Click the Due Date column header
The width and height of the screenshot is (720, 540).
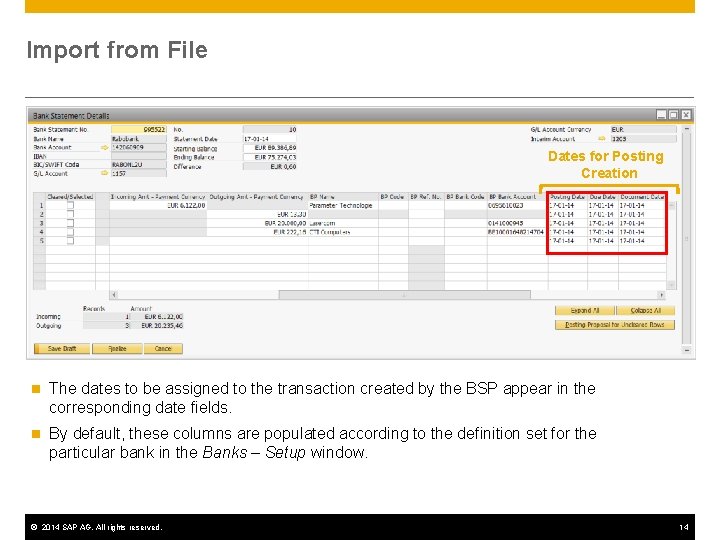[x=603, y=197]
